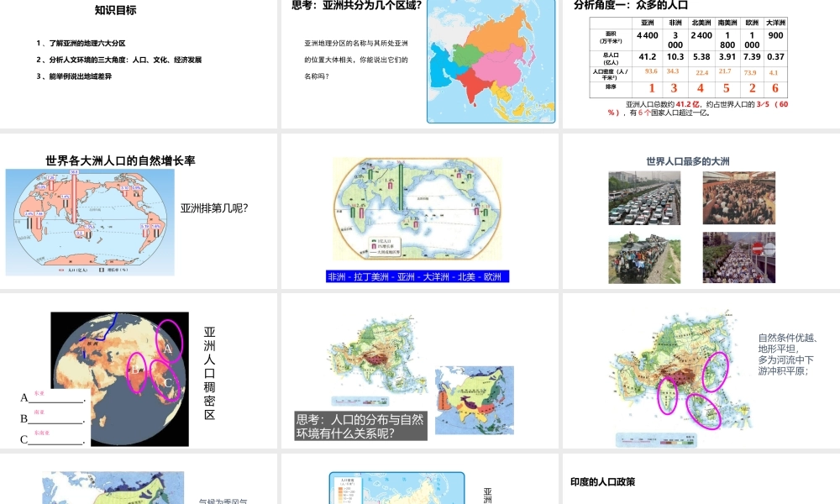Click area cell 2 400
Viewport: 840px width, 504px height.
pyautogui.click(x=701, y=35)
